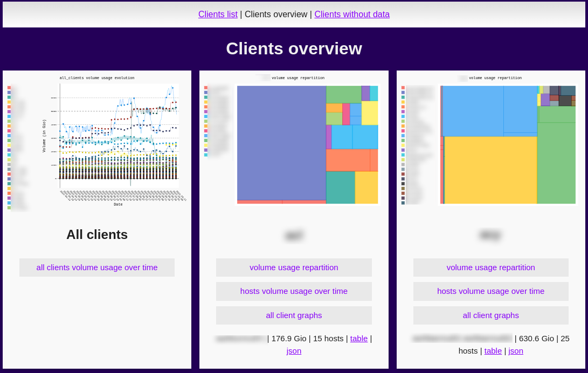Open all clients volume usage over time
588x373 pixels.
click(x=97, y=268)
